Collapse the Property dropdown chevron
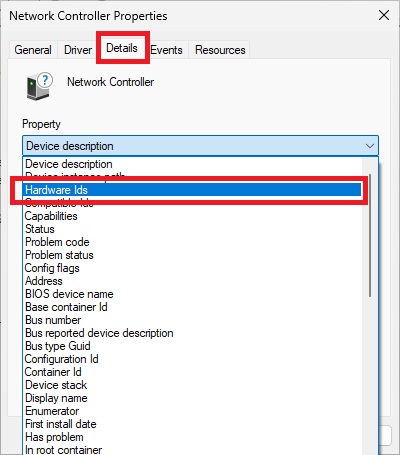This screenshot has width=400, height=455. [x=370, y=146]
